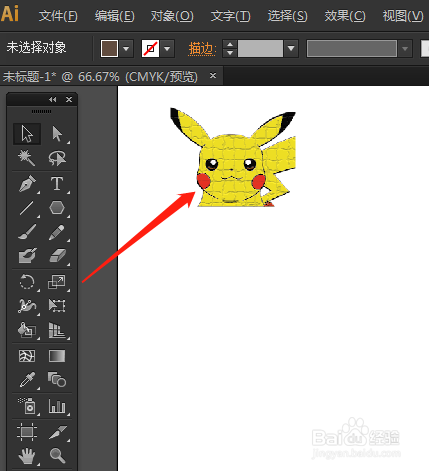
Task: Select the Direct Selection tool
Action: (57, 134)
